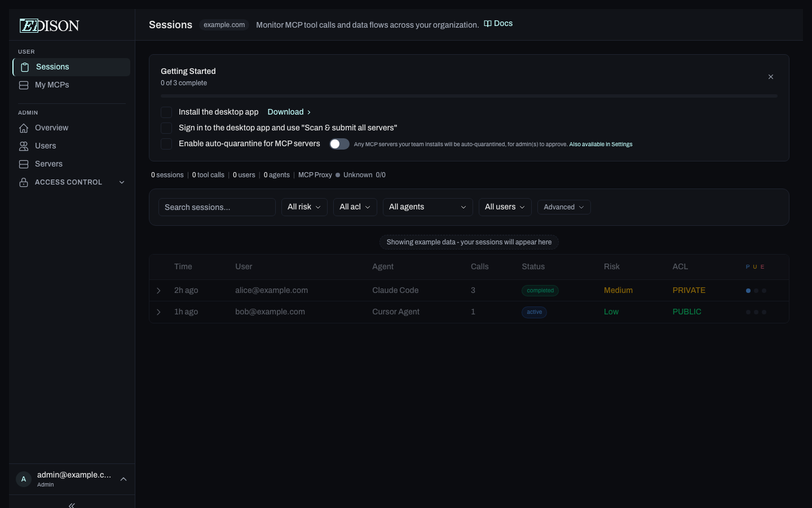Select My MCPs in the USER menu
812x508 pixels.
coord(52,85)
